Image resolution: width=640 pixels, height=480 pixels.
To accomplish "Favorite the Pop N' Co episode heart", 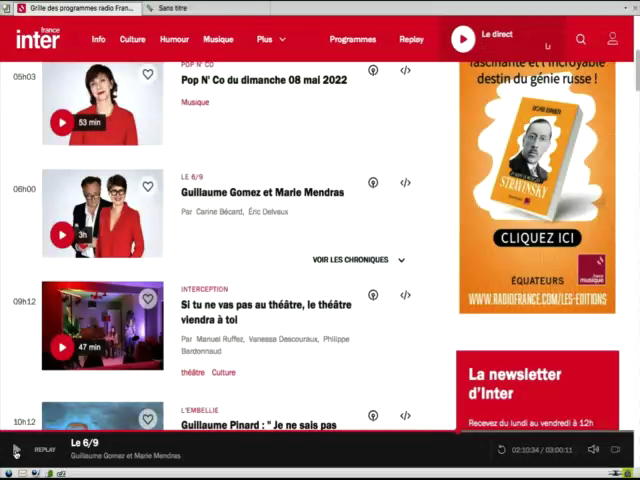I will pyautogui.click(x=148, y=74).
